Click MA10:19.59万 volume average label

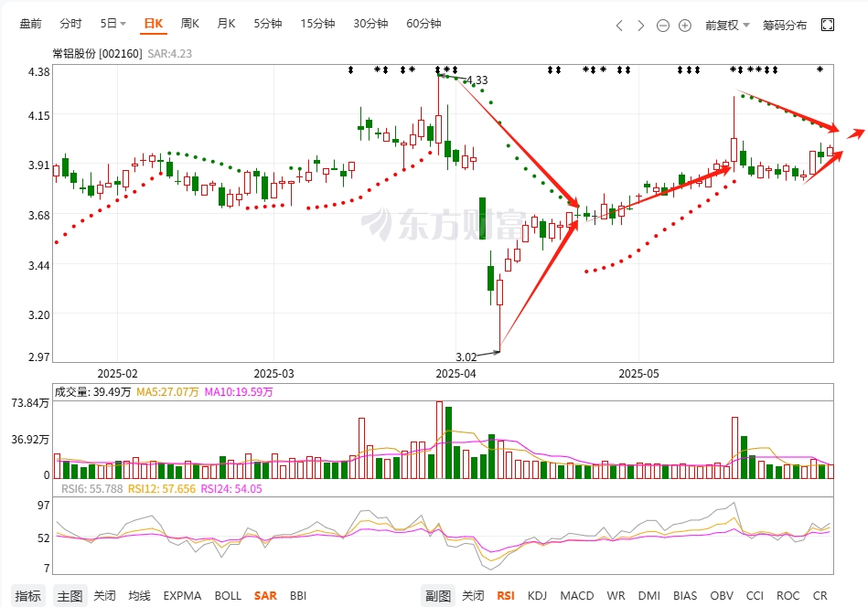coord(239,392)
